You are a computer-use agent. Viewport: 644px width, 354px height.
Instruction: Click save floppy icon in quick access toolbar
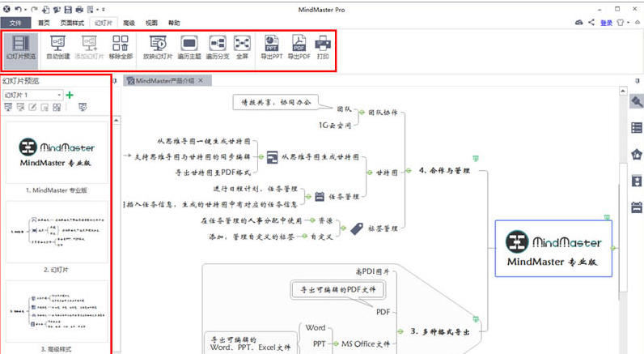[x=68, y=9]
